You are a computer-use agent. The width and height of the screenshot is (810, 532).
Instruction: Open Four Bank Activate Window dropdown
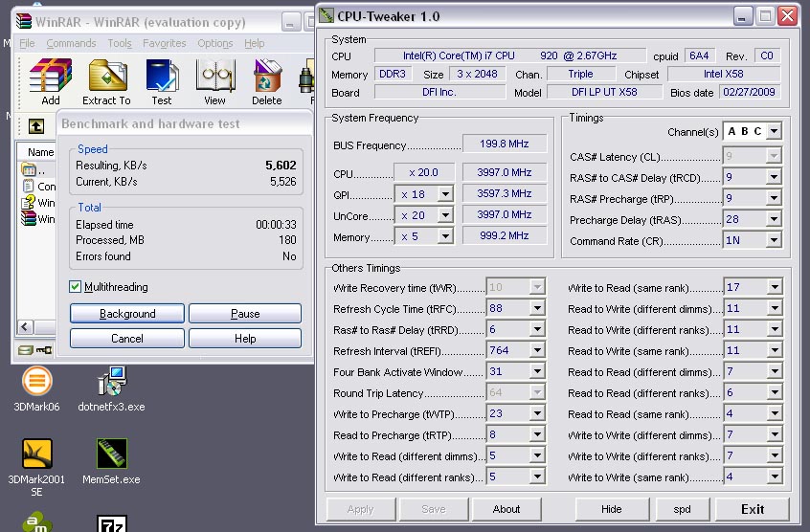point(537,371)
